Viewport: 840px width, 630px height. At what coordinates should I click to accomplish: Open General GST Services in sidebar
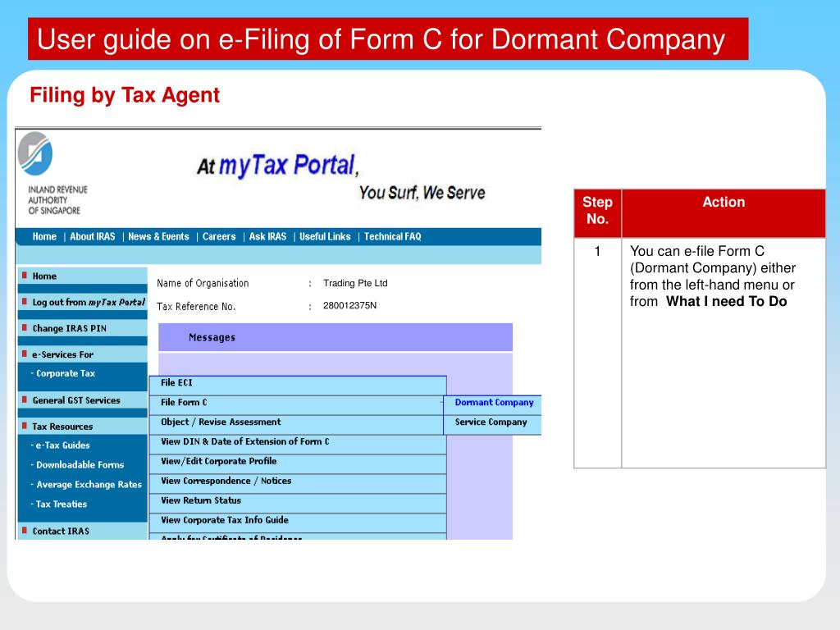pos(83,400)
